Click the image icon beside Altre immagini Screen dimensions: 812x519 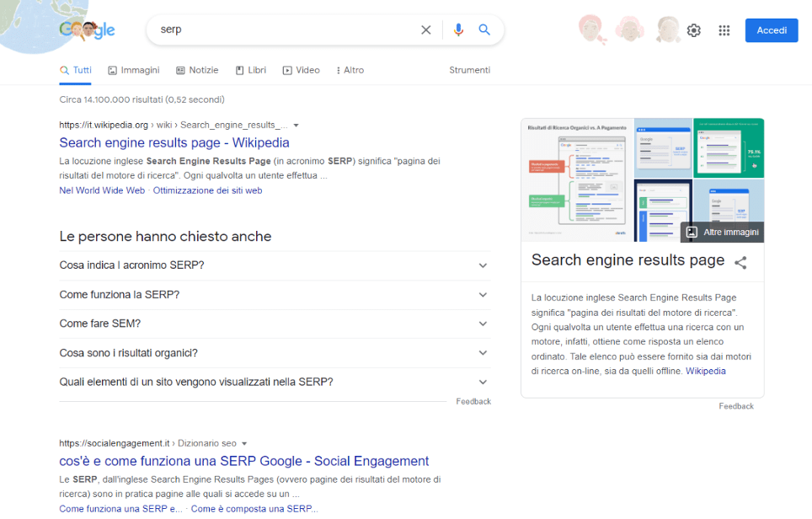pyautogui.click(x=692, y=232)
